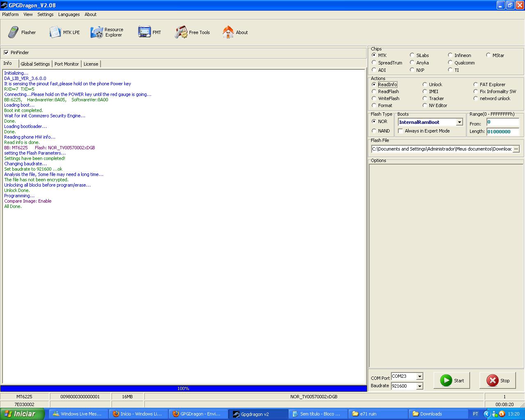This screenshot has height=420, width=525.
Task: Open Gpgdragon v2 taskbar item
Action: [258, 414]
